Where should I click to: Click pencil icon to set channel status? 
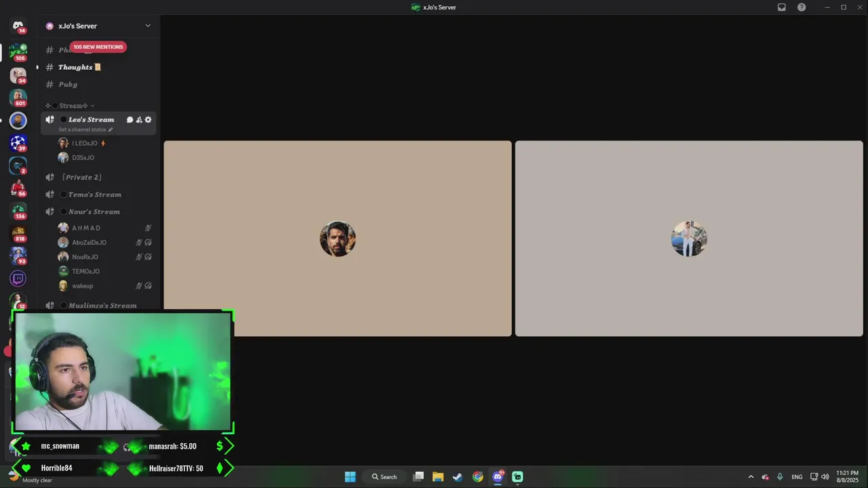[x=111, y=129]
